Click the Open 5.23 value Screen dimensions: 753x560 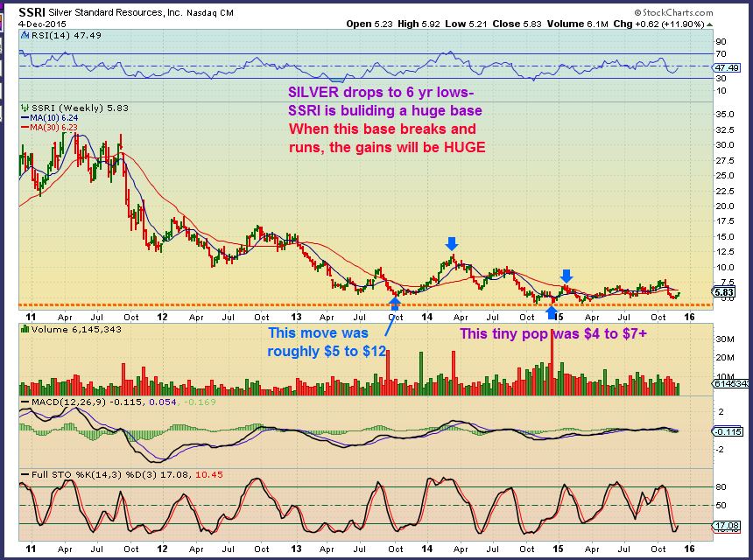click(x=369, y=24)
